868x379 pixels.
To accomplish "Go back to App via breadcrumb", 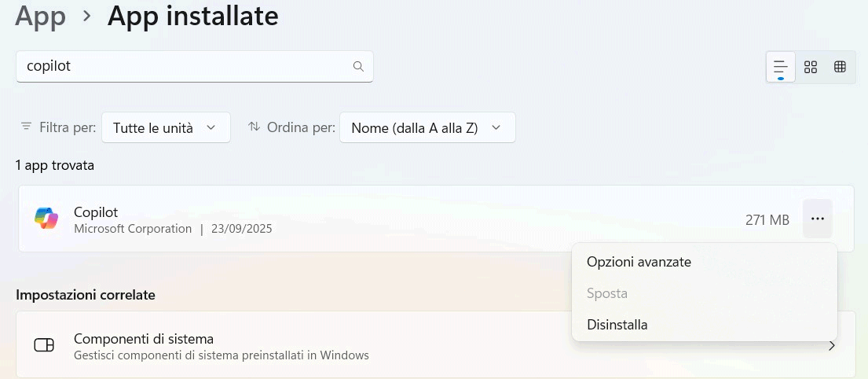I will point(40,16).
